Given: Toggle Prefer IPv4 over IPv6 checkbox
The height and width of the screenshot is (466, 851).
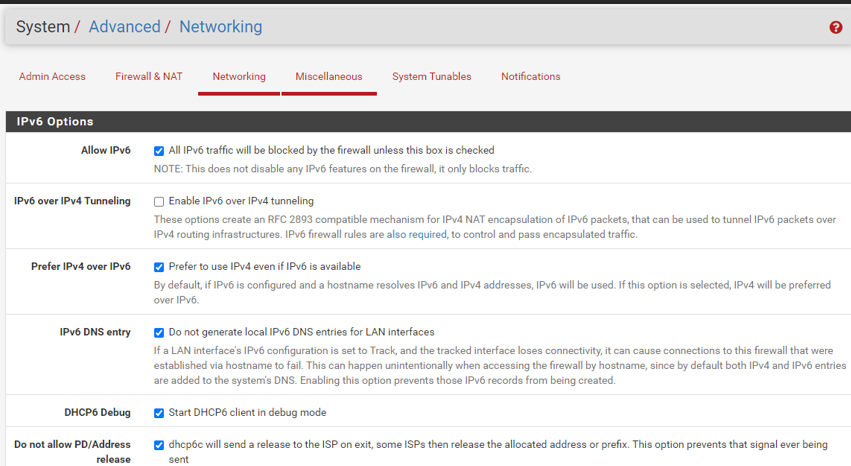Looking at the screenshot, I should 158,267.
